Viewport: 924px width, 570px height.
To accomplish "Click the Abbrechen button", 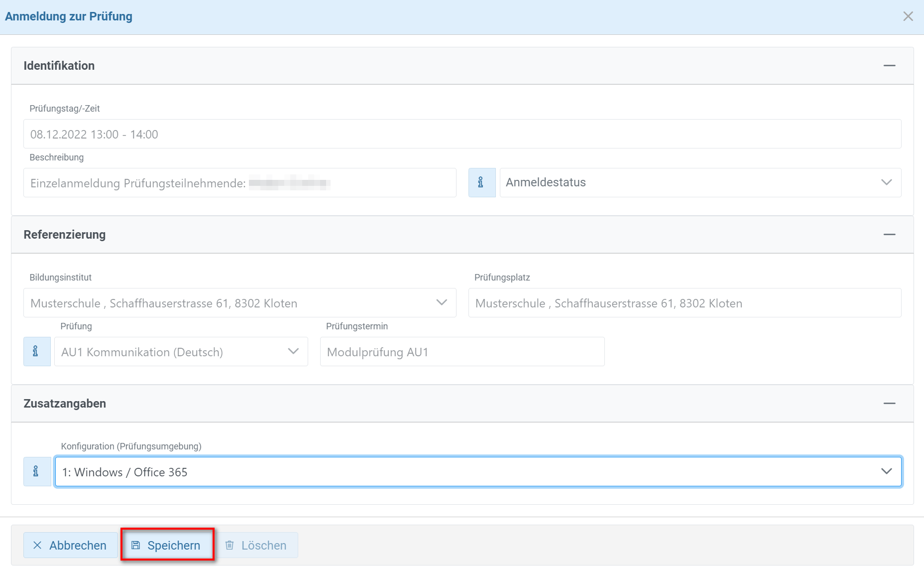I will coord(70,545).
